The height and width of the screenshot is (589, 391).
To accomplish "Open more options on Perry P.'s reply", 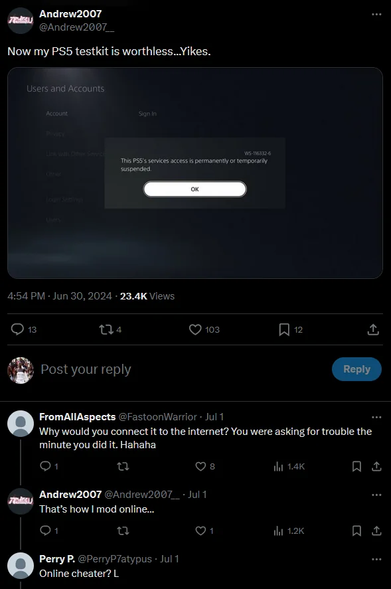I will pyautogui.click(x=376, y=559).
